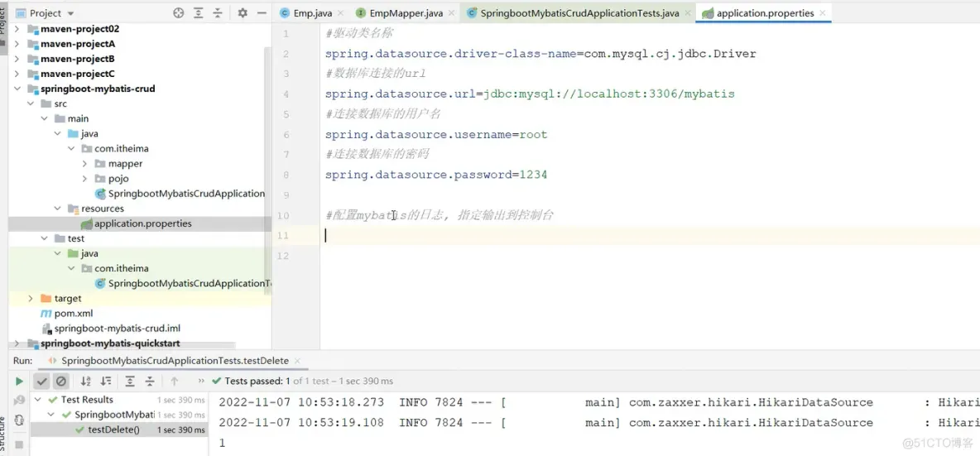The image size is (980, 456).
Task: Close the application.properties tab
Action: click(x=823, y=13)
